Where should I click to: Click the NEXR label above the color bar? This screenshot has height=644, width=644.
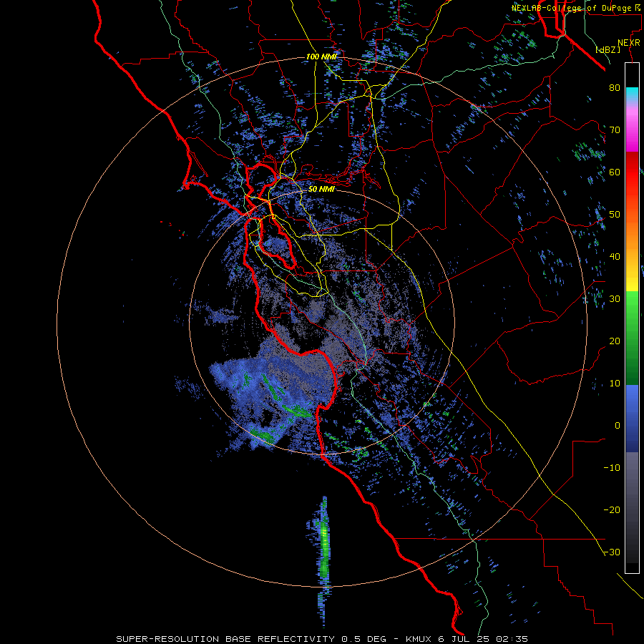point(628,43)
